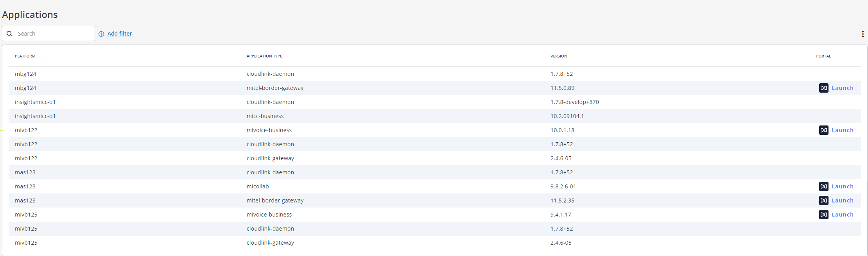868x256 pixels.
Task: Select version cell 11.5.0.89
Action: coord(562,88)
